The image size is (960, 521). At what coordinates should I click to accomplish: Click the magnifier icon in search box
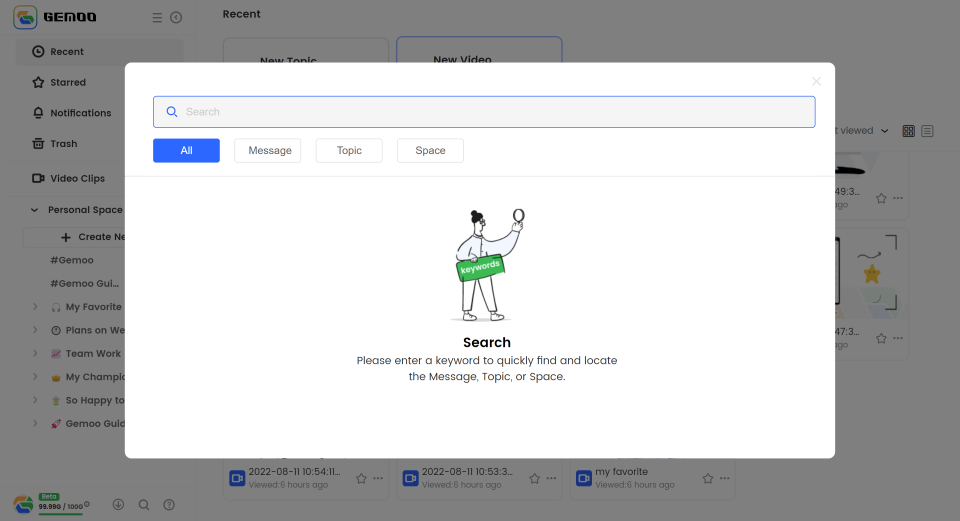(172, 112)
